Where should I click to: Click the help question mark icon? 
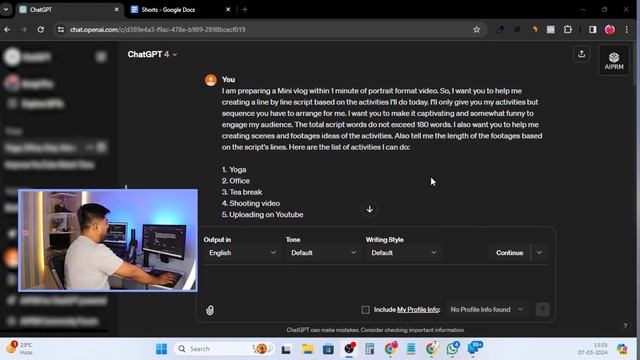tap(625, 325)
